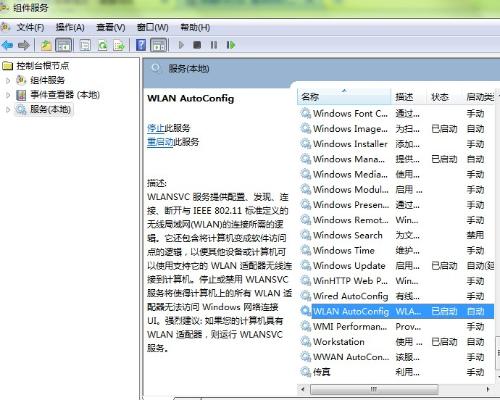Click the Up one level folder icon

pyautogui.click(x=46, y=45)
